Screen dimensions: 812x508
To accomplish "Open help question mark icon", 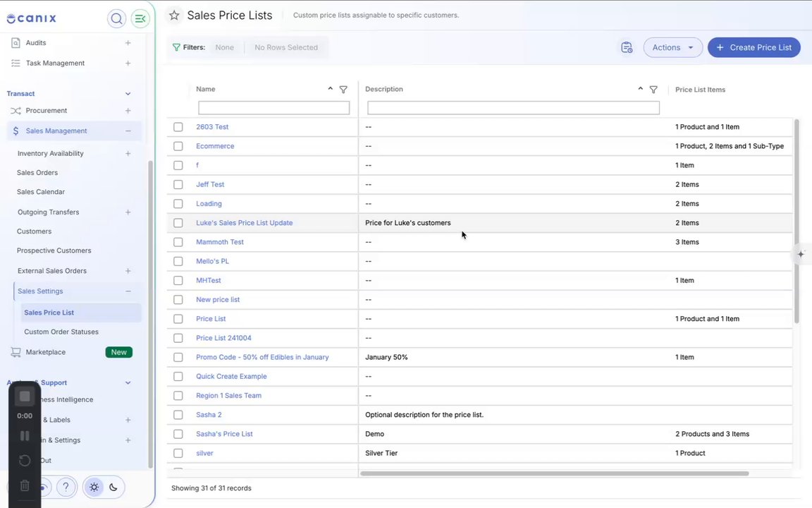I will [x=66, y=488].
